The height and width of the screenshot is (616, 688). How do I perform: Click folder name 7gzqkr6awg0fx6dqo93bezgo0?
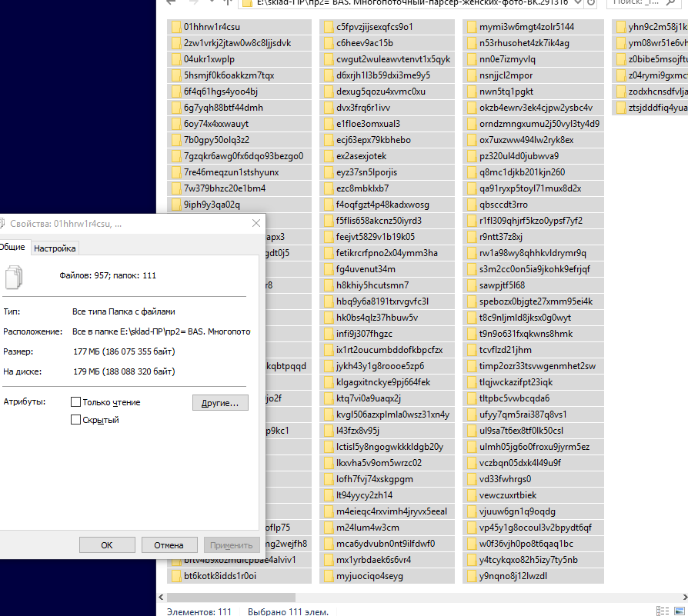tap(243, 157)
